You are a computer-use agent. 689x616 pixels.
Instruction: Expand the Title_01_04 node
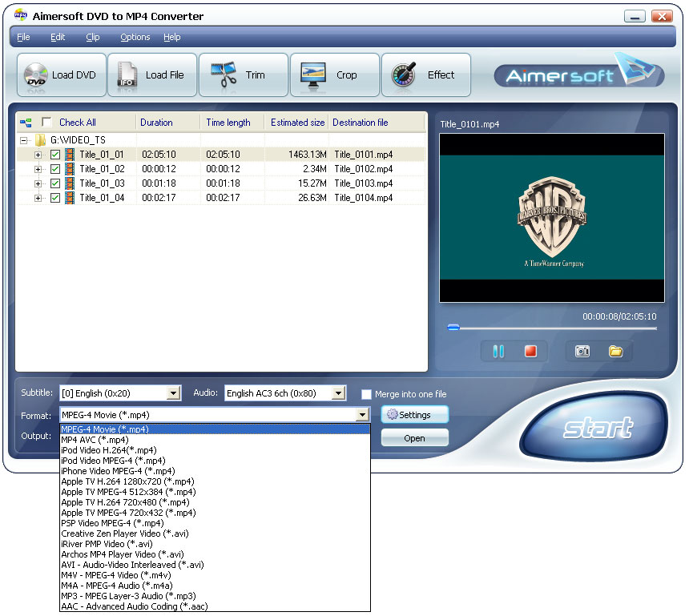click(38, 199)
